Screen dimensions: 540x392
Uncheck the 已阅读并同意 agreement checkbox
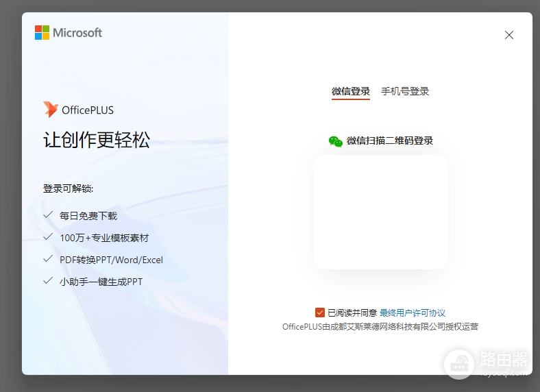tap(320, 313)
